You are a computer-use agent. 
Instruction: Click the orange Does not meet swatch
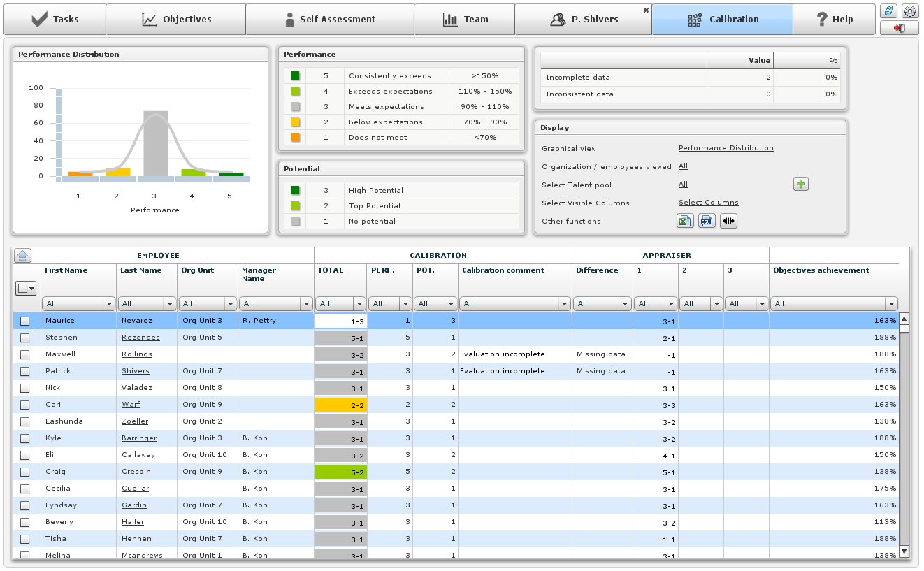295,137
